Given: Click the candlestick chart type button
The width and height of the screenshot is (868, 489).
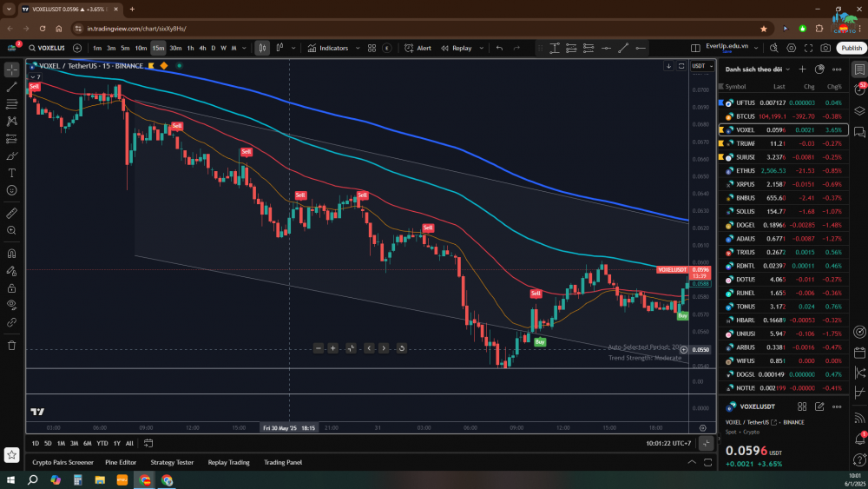Looking at the screenshot, I should [262, 48].
